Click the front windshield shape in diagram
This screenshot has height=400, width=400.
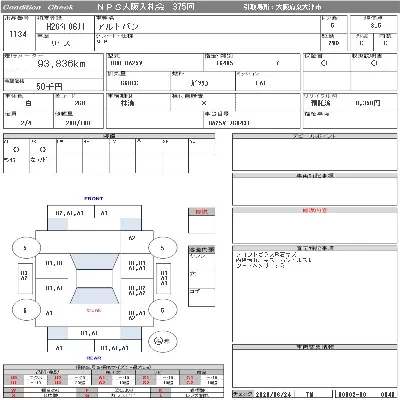[94, 262]
